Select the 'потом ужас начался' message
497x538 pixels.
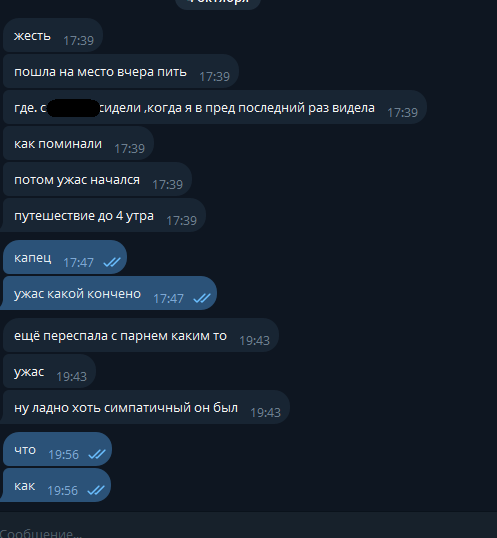tap(97, 179)
